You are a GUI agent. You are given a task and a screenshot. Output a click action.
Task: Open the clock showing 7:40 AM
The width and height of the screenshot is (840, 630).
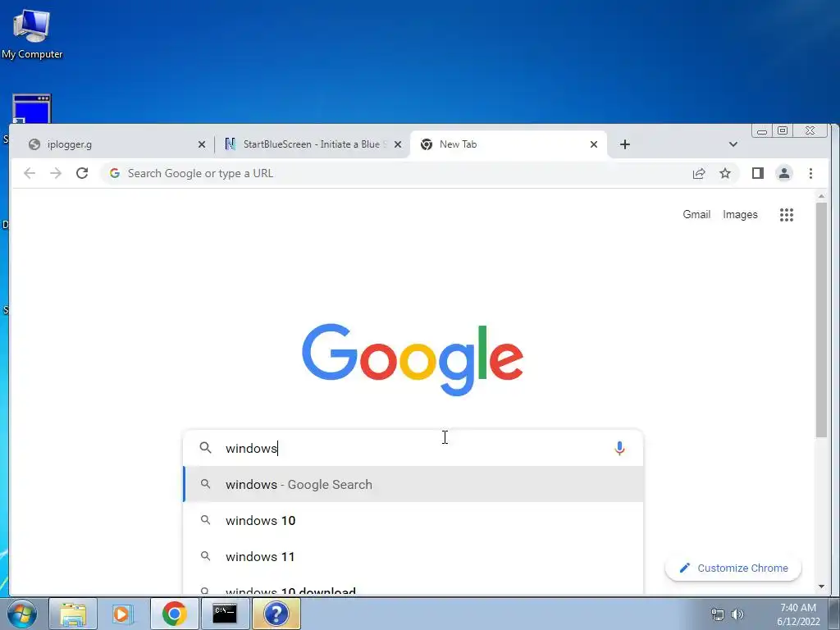point(798,614)
